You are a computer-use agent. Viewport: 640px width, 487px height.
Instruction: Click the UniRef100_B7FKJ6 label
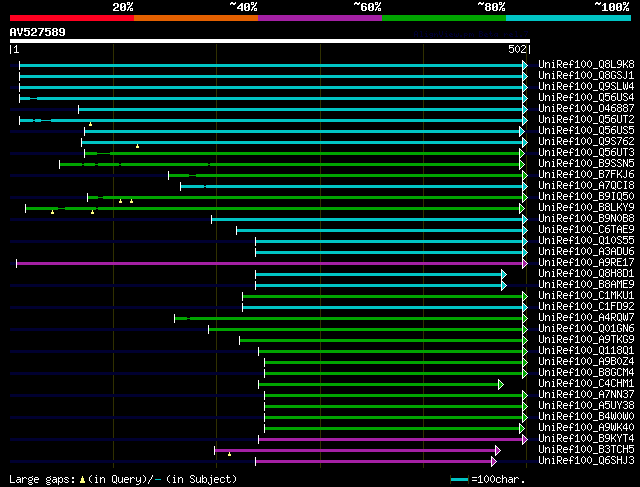click(x=586, y=175)
